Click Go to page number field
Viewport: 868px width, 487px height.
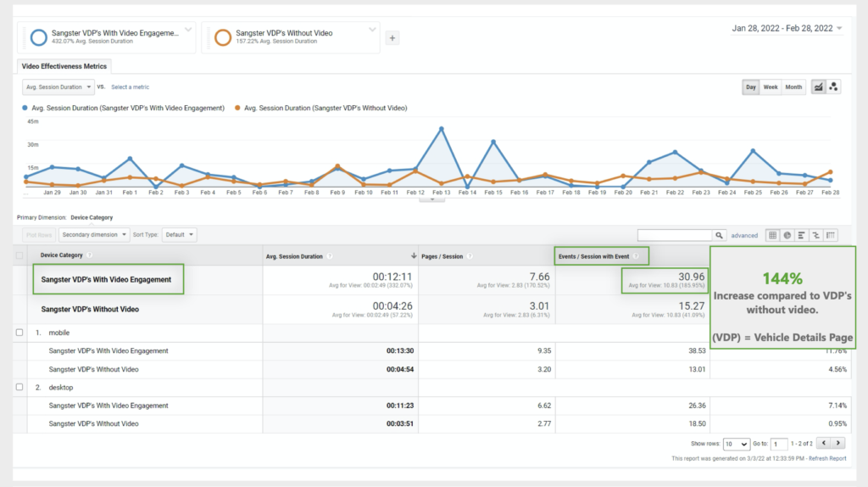tap(779, 444)
